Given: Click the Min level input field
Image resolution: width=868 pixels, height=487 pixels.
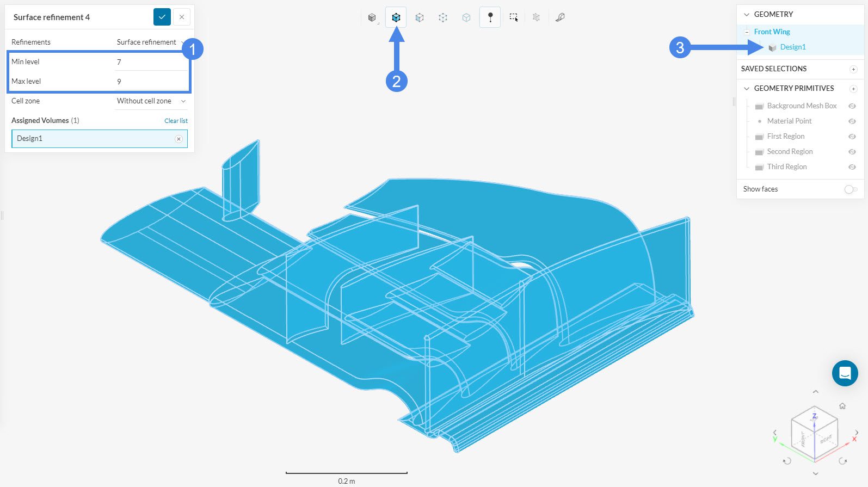Looking at the screenshot, I should click(x=151, y=62).
